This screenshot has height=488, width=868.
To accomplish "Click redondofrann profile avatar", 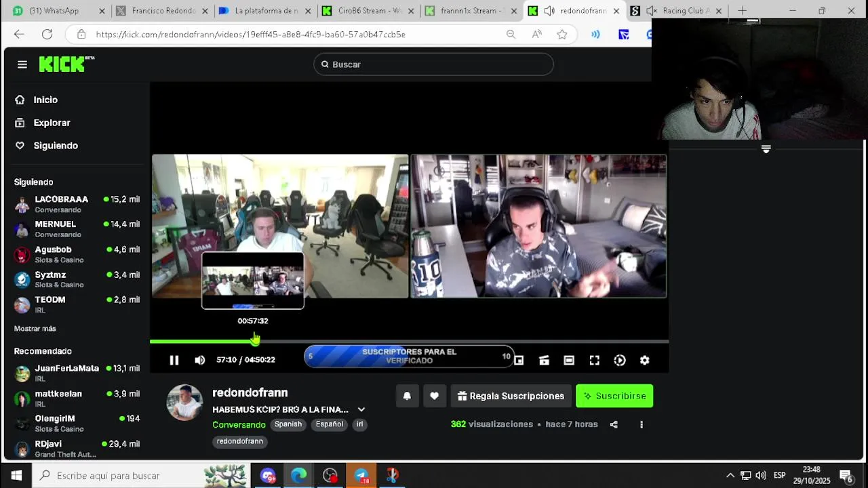I will click(184, 403).
